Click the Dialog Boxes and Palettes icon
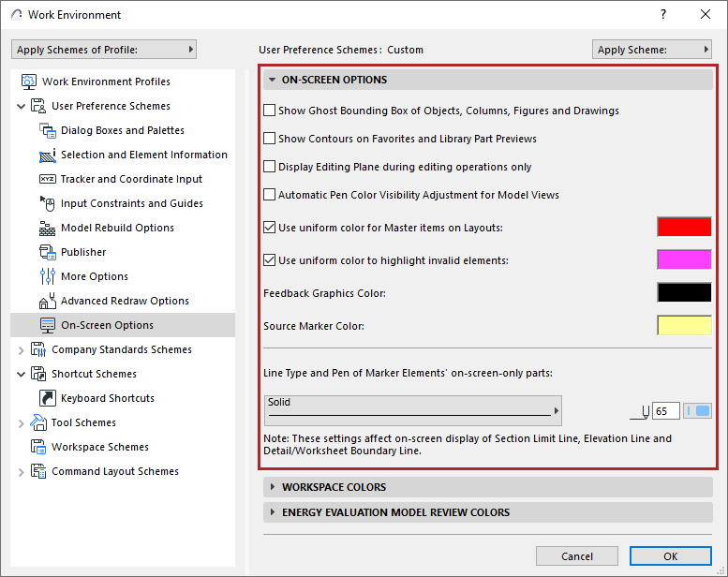 [48, 130]
